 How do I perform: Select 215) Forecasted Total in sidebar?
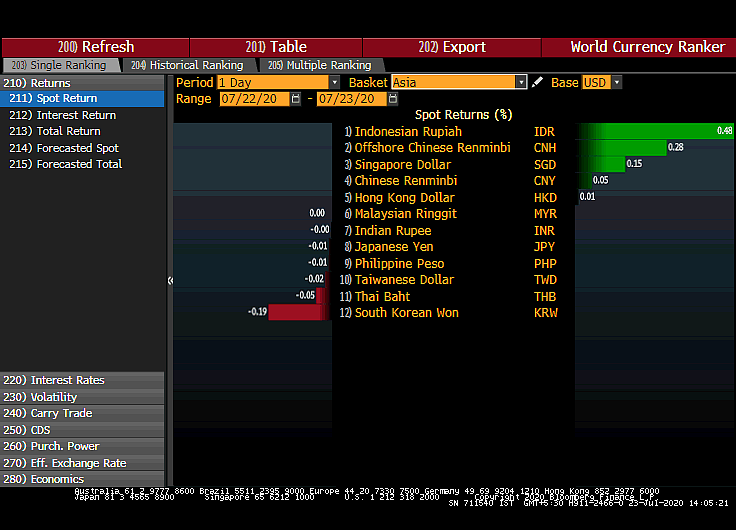click(x=66, y=164)
